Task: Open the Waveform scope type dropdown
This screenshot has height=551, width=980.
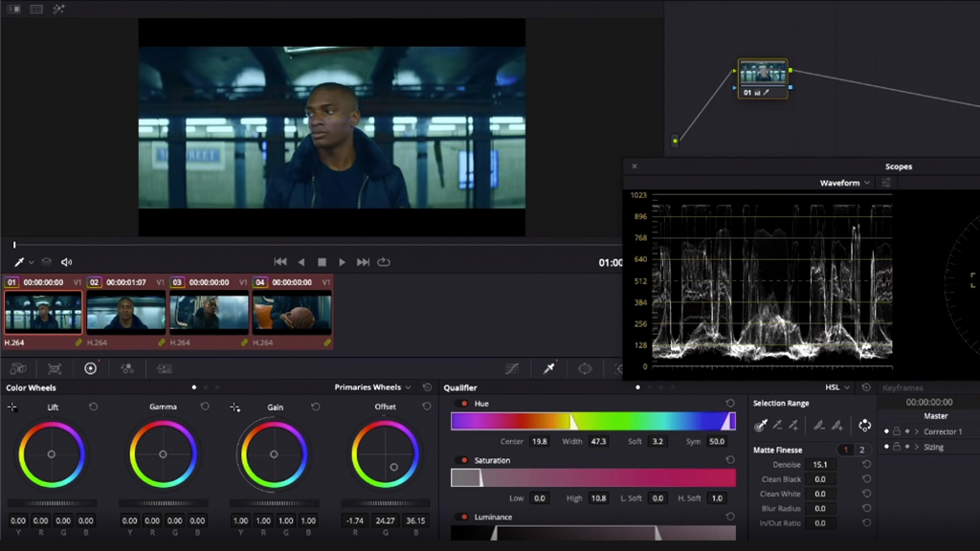Action: click(845, 183)
